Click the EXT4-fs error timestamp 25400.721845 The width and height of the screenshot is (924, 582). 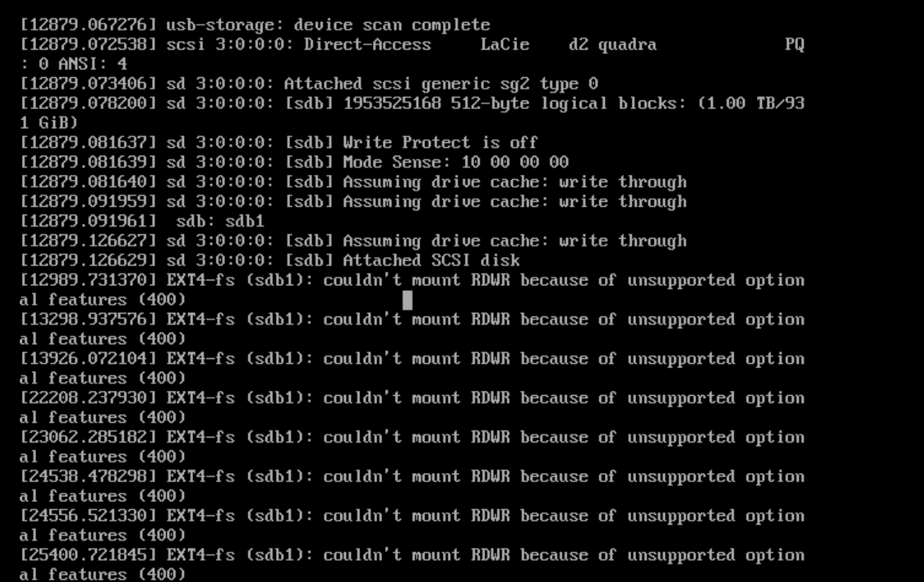88,555
